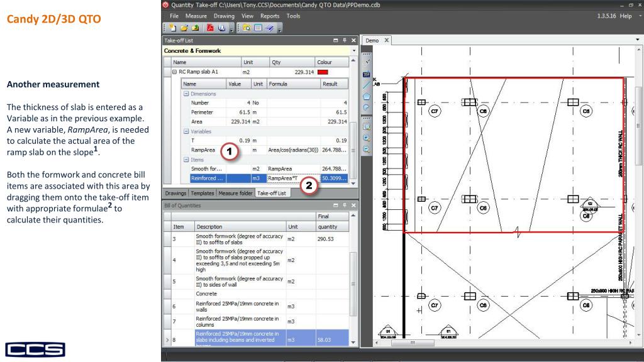Viewport: 644px width, 362px height.
Task: Select the curved shape measure tool
Action: click(367, 107)
